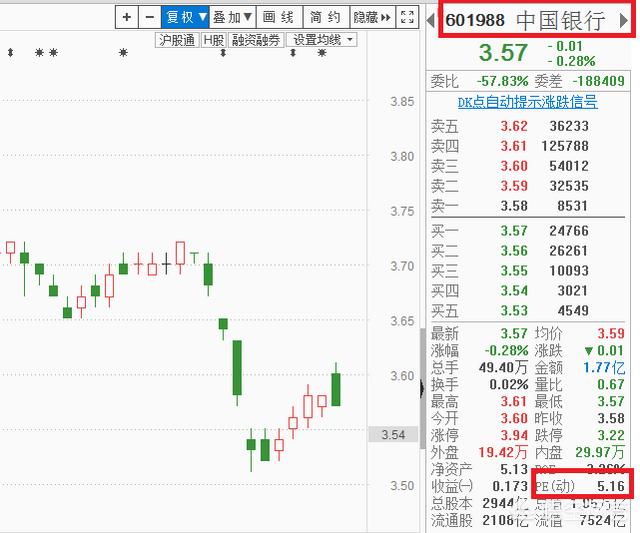Click the 融资融券 tag

[256, 40]
